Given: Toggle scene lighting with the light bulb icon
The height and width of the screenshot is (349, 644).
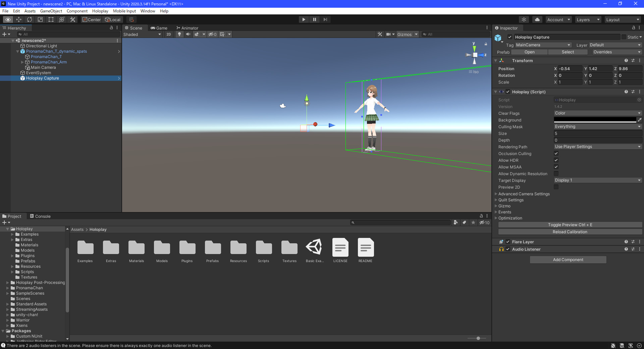Looking at the screenshot, I should (x=179, y=34).
